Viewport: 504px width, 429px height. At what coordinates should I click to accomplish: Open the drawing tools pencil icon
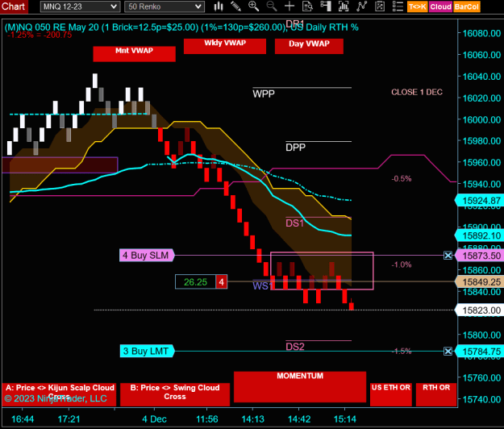tap(236, 6)
